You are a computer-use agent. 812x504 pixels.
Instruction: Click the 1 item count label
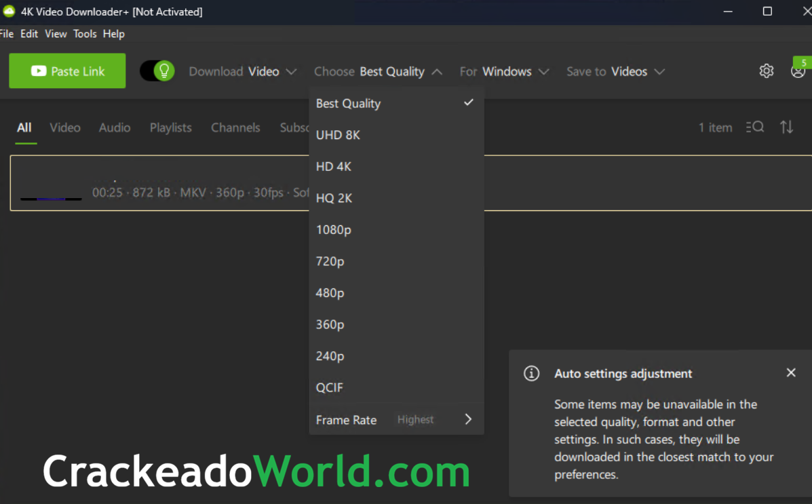pyautogui.click(x=715, y=128)
